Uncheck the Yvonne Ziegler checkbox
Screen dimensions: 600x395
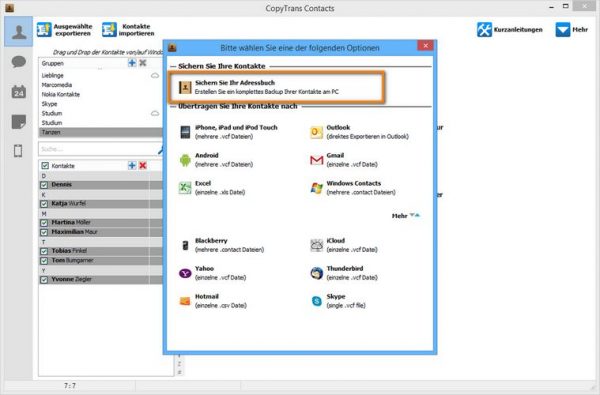point(44,279)
